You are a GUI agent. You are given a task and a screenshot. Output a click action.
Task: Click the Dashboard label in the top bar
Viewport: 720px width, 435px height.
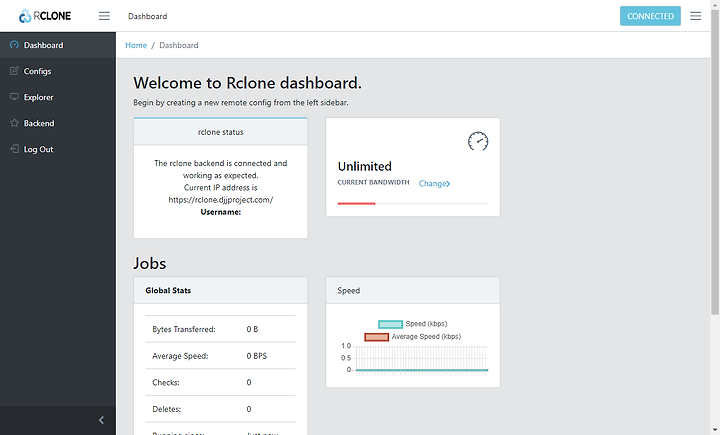click(x=147, y=16)
